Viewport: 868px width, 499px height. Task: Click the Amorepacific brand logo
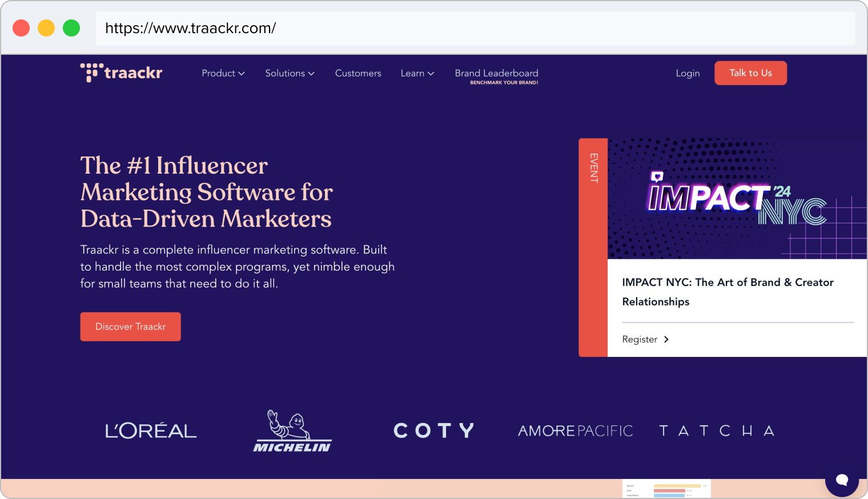pos(576,431)
